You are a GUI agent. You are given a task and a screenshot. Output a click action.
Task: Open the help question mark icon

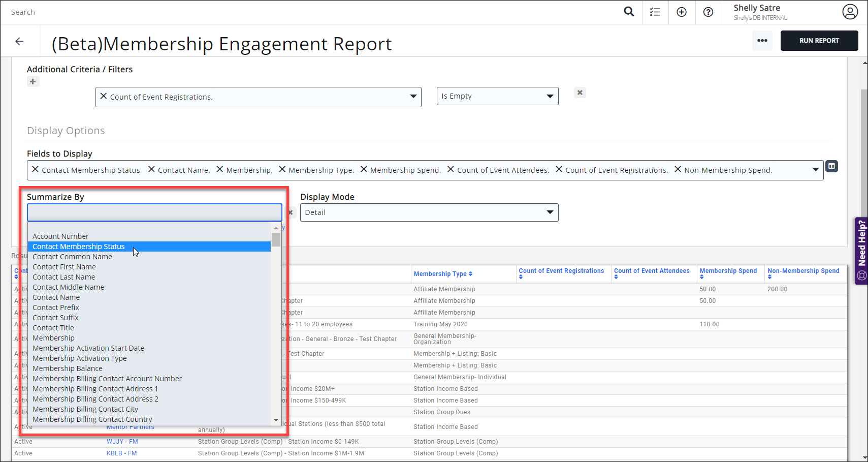click(708, 12)
